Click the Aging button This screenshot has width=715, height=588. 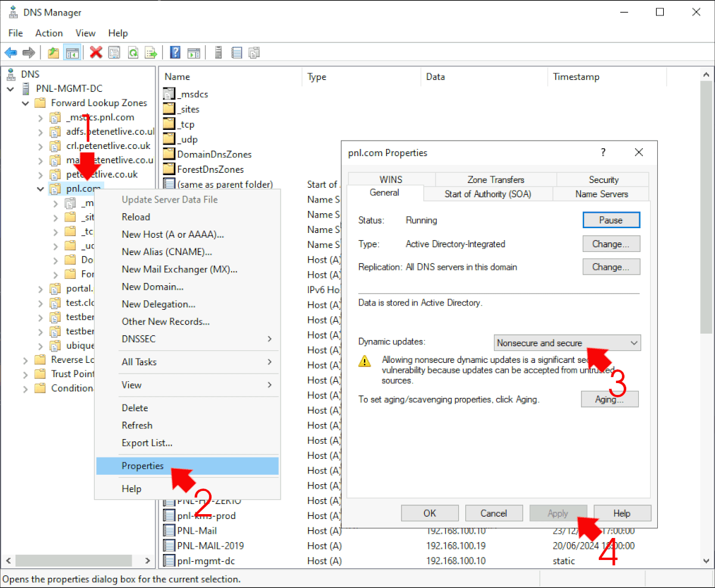coord(610,399)
